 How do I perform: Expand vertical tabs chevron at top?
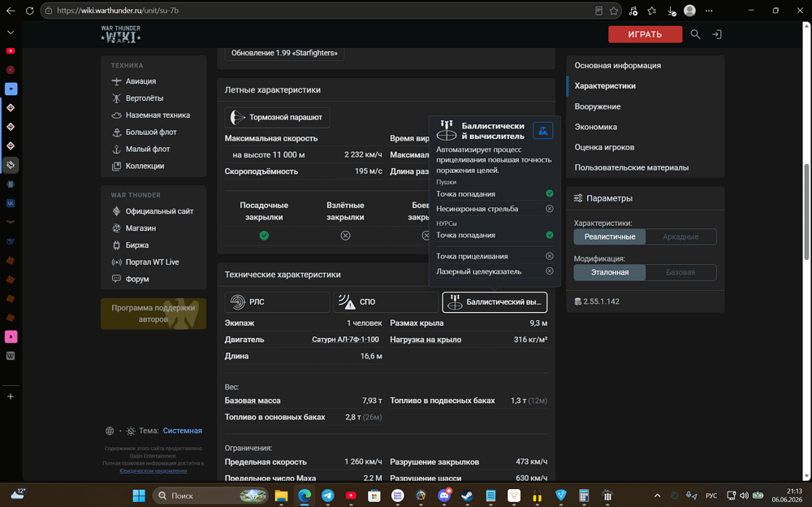coord(11,32)
